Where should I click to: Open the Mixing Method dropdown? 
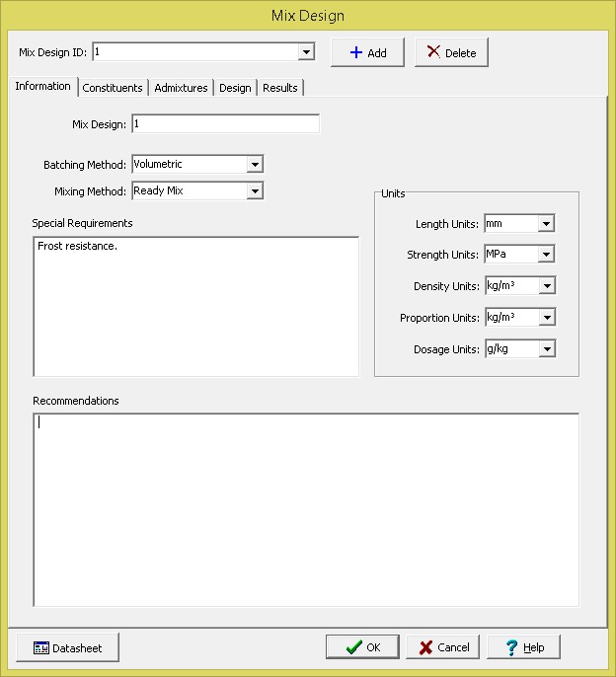(x=255, y=191)
